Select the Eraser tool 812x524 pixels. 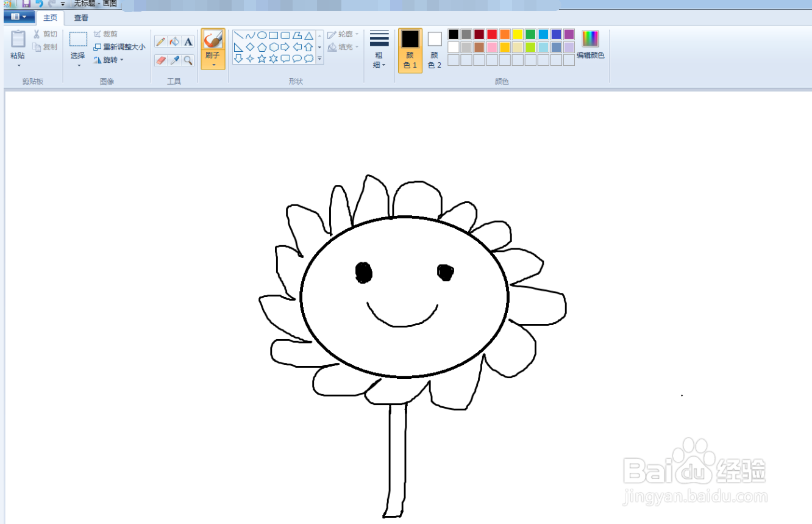[161, 60]
